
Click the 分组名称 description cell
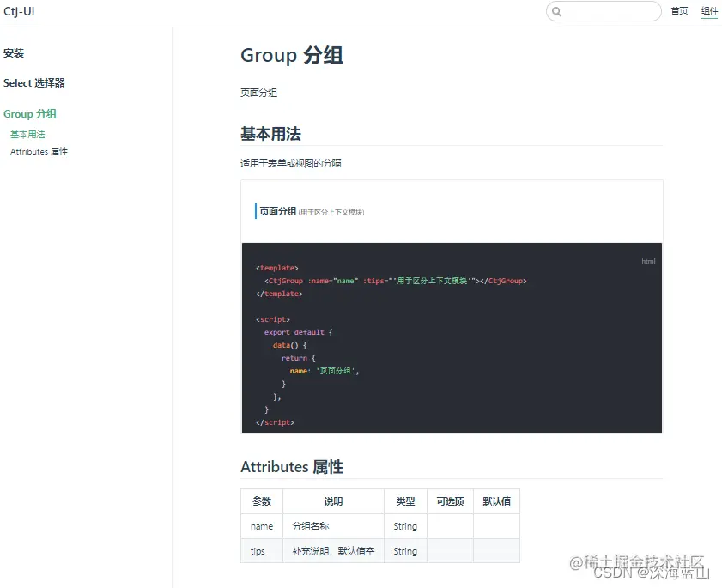(333, 526)
